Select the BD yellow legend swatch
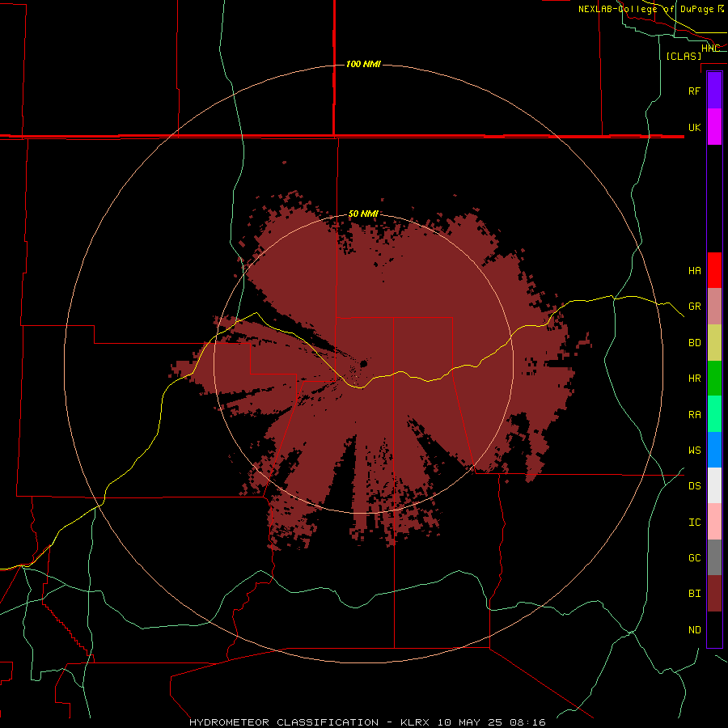Image resolution: width=728 pixels, height=728 pixels. [714, 343]
